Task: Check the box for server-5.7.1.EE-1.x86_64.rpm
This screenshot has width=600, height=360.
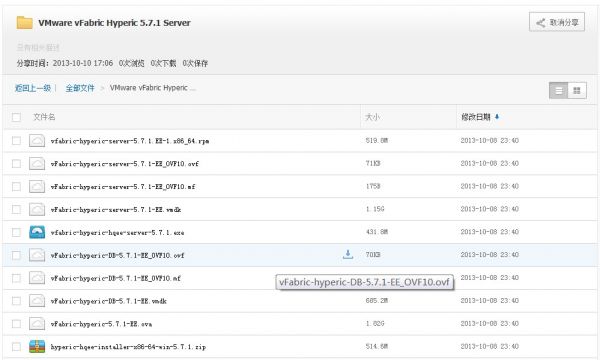Action: pyautogui.click(x=16, y=141)
